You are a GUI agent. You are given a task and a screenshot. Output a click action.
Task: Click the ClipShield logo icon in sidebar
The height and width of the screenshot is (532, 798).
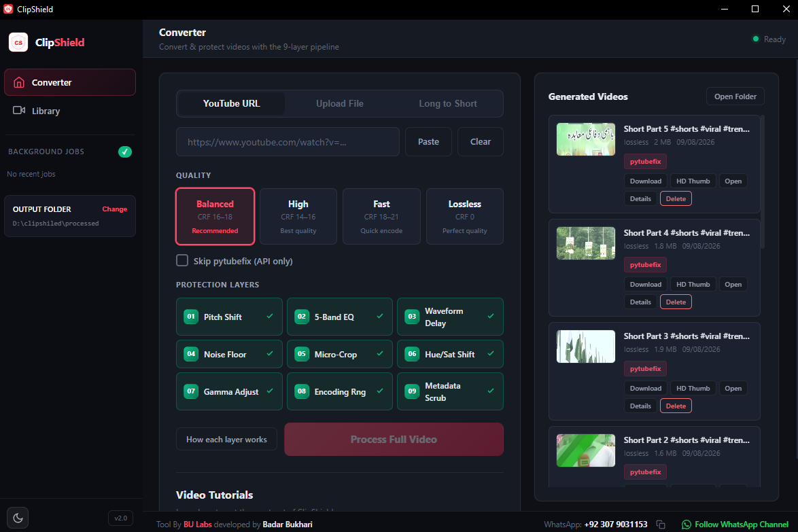pyautogui.click(x=18, y=42)
